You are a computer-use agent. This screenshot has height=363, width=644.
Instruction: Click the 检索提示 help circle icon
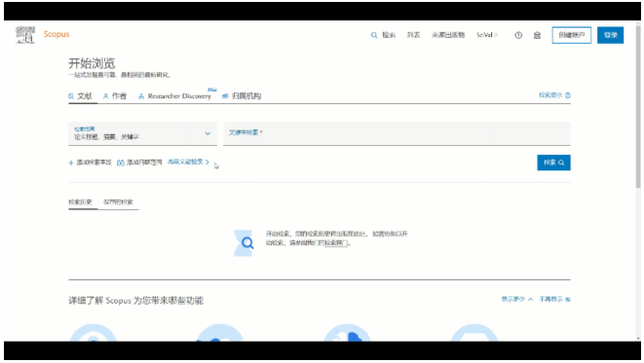[568, 95]
